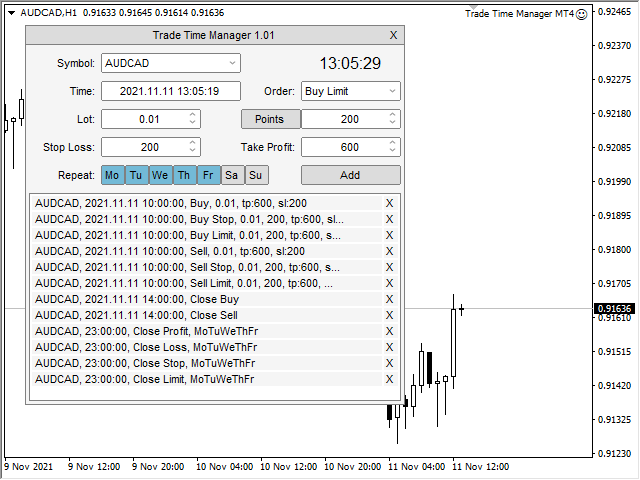Delete the Buy Limit 10:00:00 entry
Image resolution: width=640 pixels, height=480 pixels.
(389, 235)
